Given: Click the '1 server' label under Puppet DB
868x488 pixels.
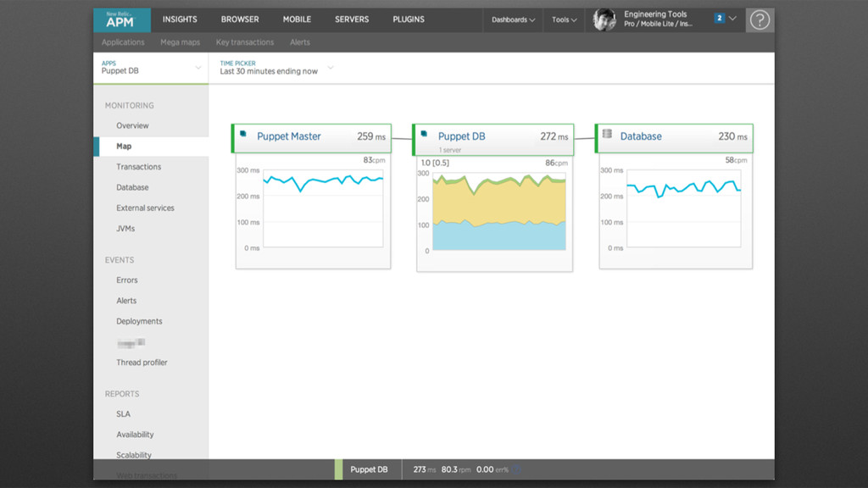Looking at the screenshot, I should (x=450, y=150).
